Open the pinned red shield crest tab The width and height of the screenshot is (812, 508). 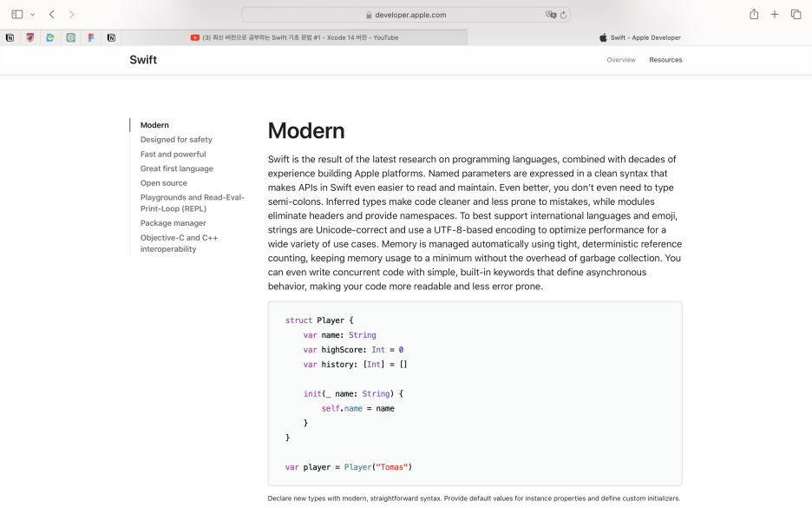click(x=30, y=37)
